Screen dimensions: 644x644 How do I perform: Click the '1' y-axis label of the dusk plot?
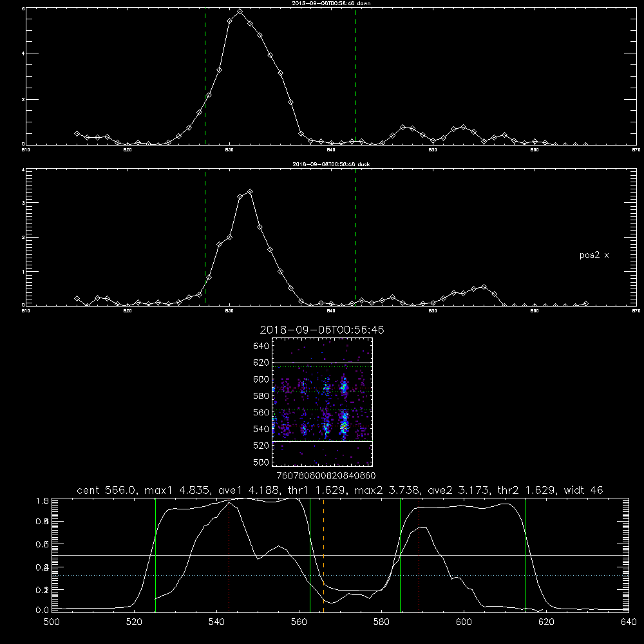pos(23,272)
